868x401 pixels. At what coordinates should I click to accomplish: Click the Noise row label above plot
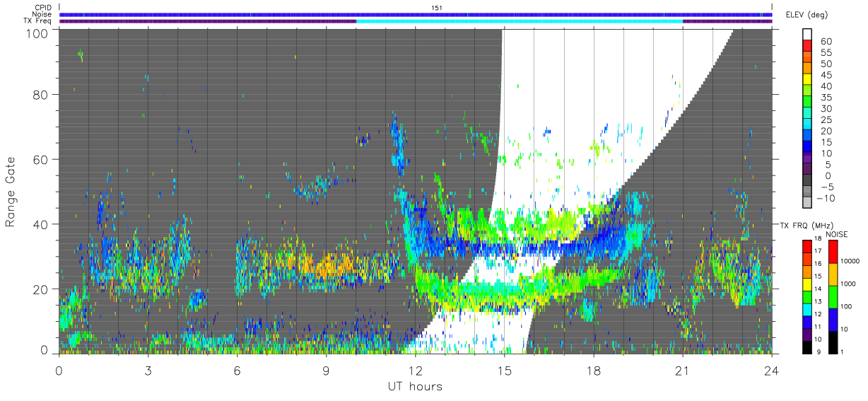click(x=42, y=14)
